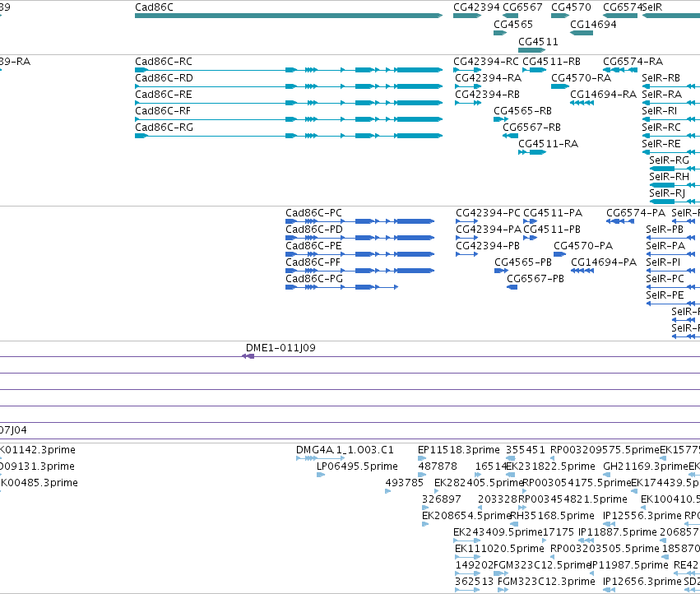Select transcript Cad86C-RC label
700x594 pixels.
(164, 61)
